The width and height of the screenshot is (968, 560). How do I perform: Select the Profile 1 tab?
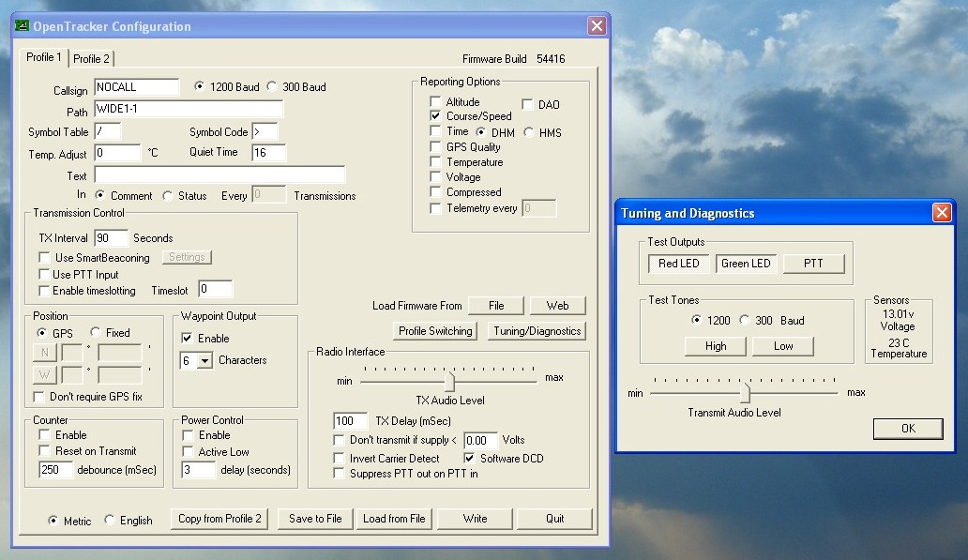44,57
